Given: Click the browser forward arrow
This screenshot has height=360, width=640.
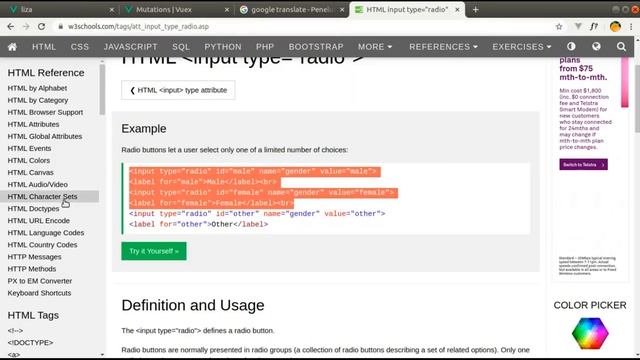Looking at the screenshot, I should pos(26,27).
